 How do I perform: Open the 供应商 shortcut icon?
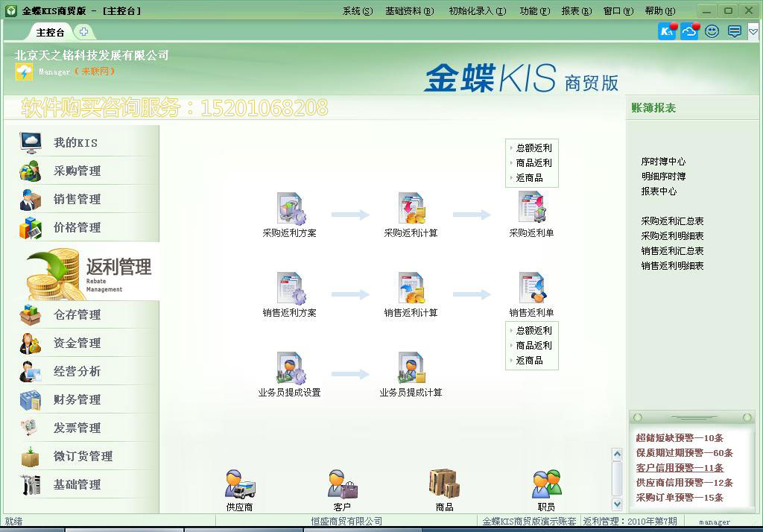[x=238, y=484]
